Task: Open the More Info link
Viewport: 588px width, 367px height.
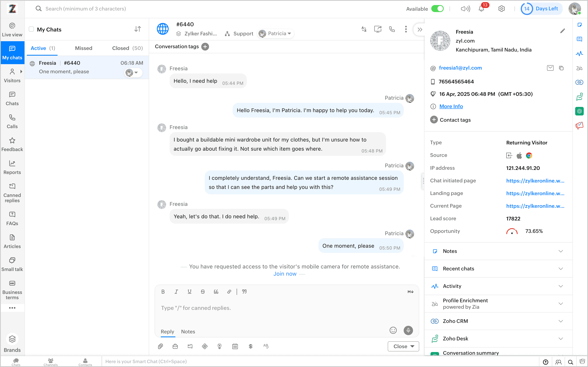Action: pyautogui.click(x=451, y=106)
